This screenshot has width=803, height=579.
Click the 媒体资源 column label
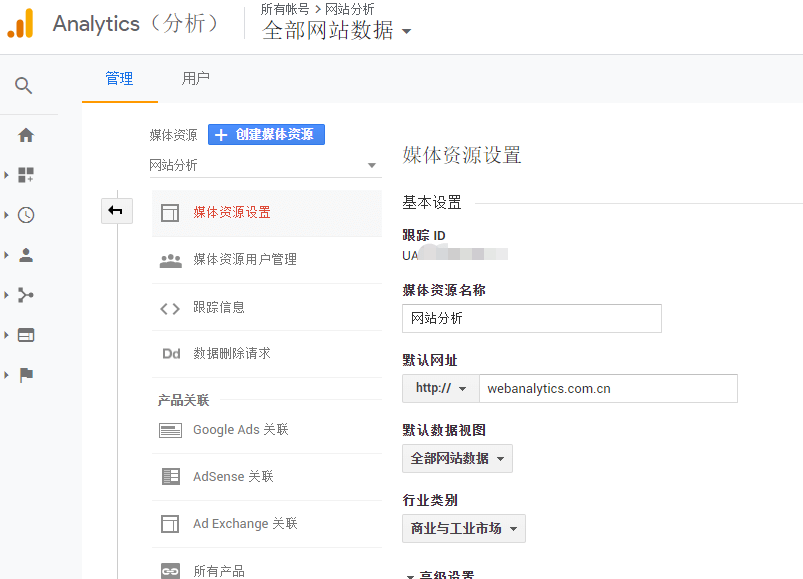point(173,135)
